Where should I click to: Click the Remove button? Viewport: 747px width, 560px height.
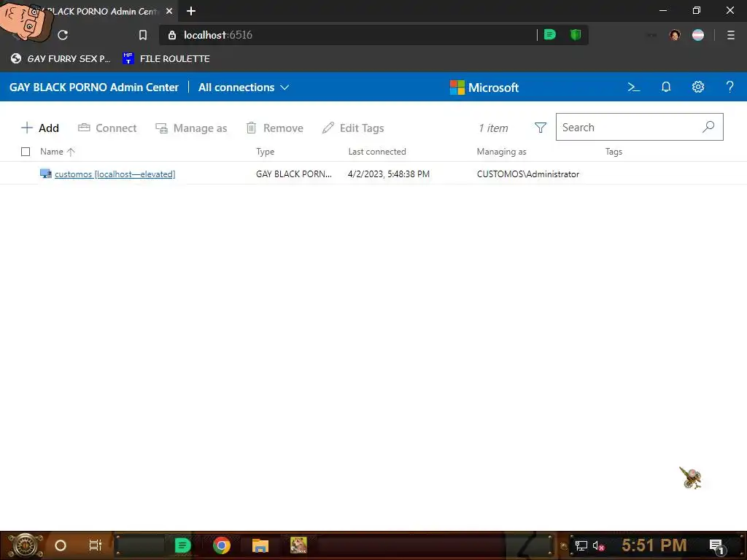tap(274, 128)
